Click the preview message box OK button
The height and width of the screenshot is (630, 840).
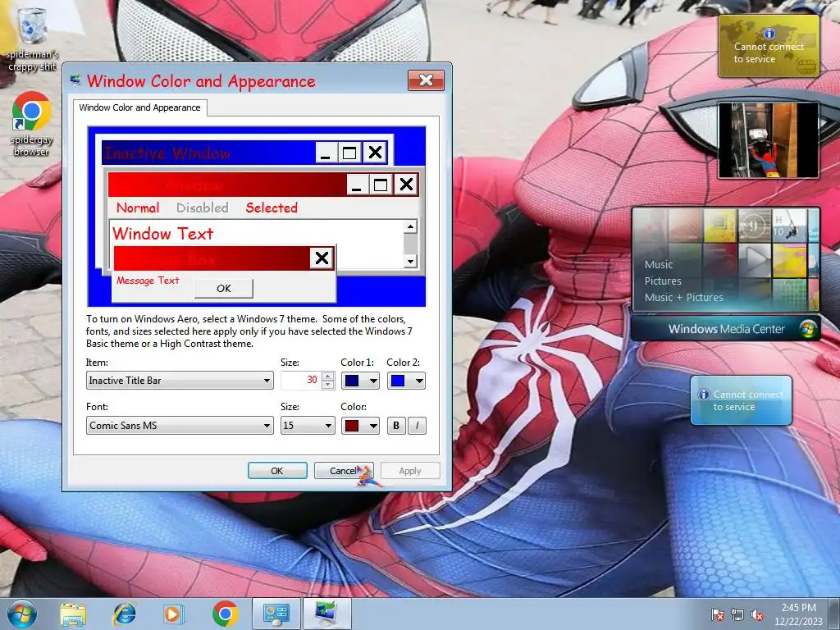click(x=223, y=288)
